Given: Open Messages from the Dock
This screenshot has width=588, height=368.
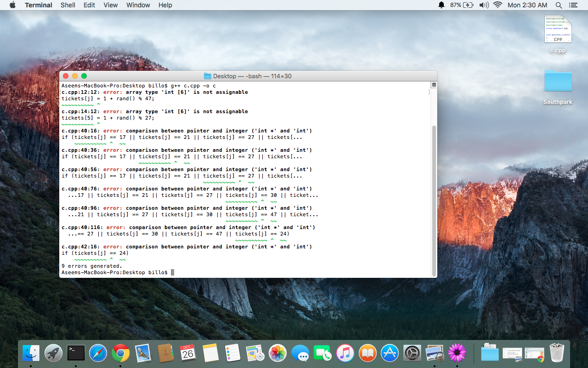Looking at the screenshot, I should (300, 353).
